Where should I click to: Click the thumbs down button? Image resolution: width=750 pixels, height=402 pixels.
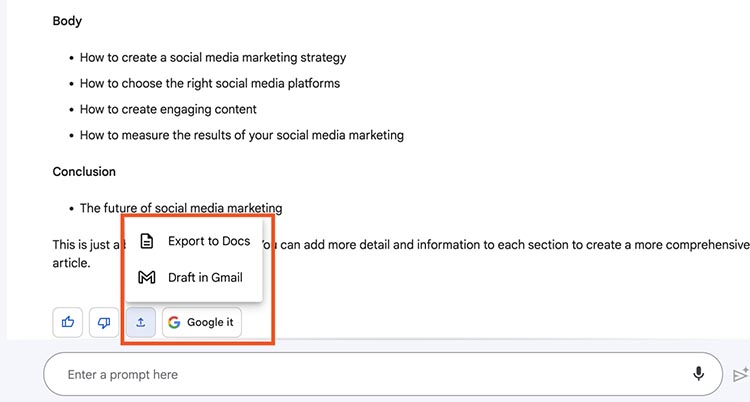click(x=104, y=323)
